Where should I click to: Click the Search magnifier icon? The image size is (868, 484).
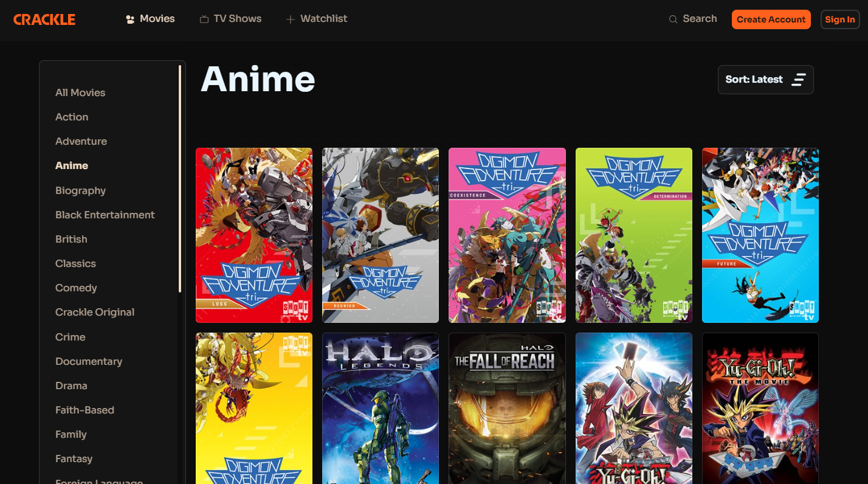pyautogui.click(x=673, y=19)
